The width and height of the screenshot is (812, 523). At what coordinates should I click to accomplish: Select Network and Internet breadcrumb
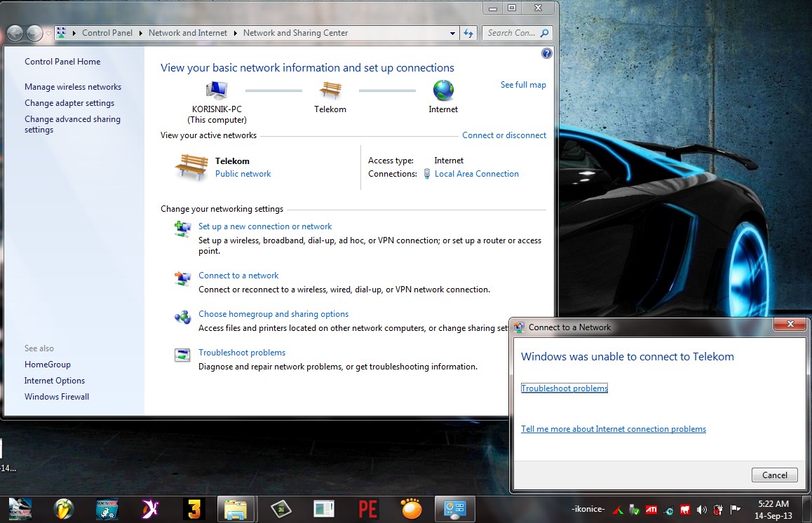pos(188,33)
